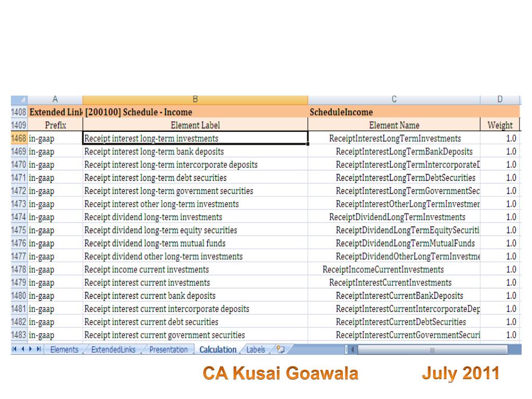Click cell ReceiptInterestLongTermInvestments
Screen dimensions: 532x399
[394, 138]
